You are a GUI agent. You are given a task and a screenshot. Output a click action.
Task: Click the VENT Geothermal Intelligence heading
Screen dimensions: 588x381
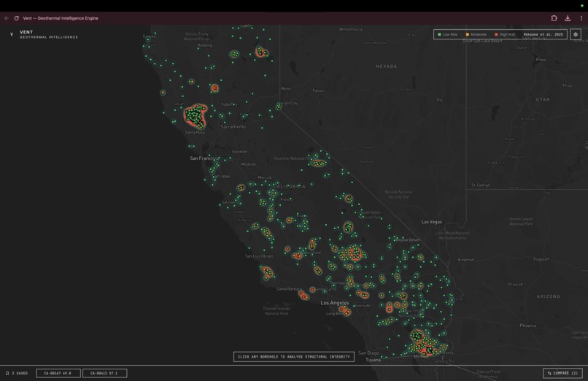click(49, 34)
